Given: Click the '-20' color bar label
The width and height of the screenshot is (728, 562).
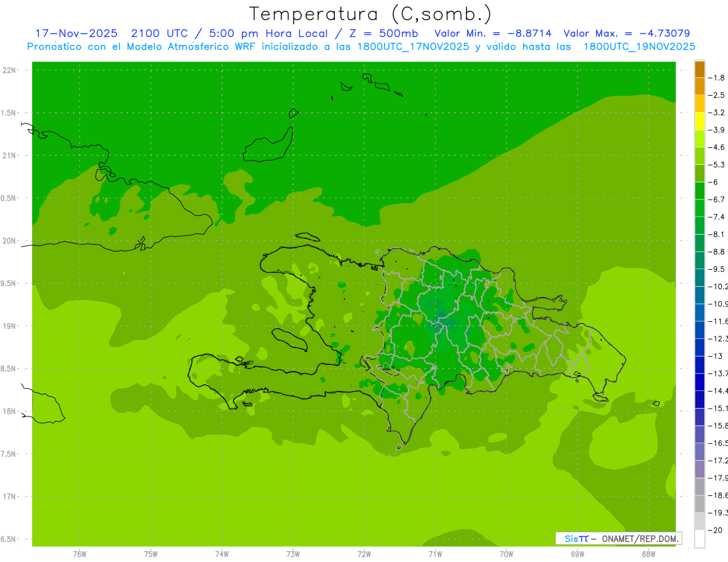Looking at the screenshot, I should [x=714, y=530].
